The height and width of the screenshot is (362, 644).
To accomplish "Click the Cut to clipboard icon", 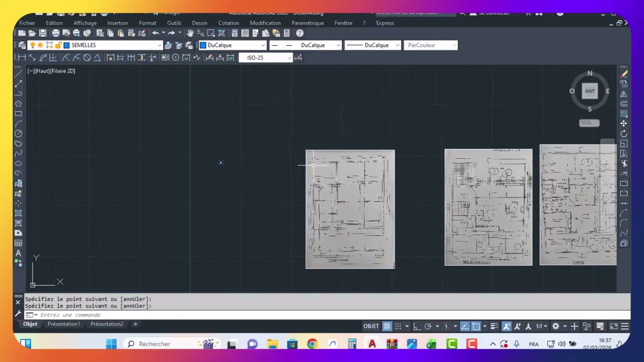I will tap(100, 33).
